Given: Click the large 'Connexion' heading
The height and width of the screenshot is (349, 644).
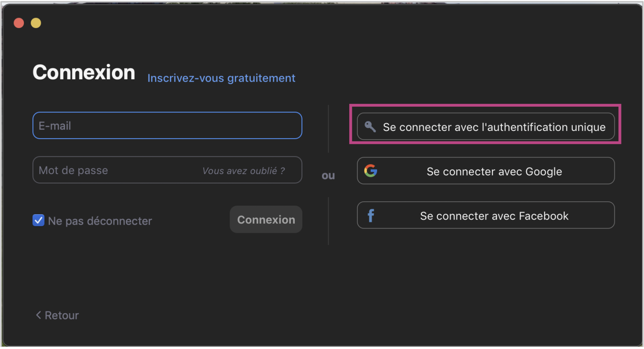Looking at the screenshot, I should [x=84, y=72].
